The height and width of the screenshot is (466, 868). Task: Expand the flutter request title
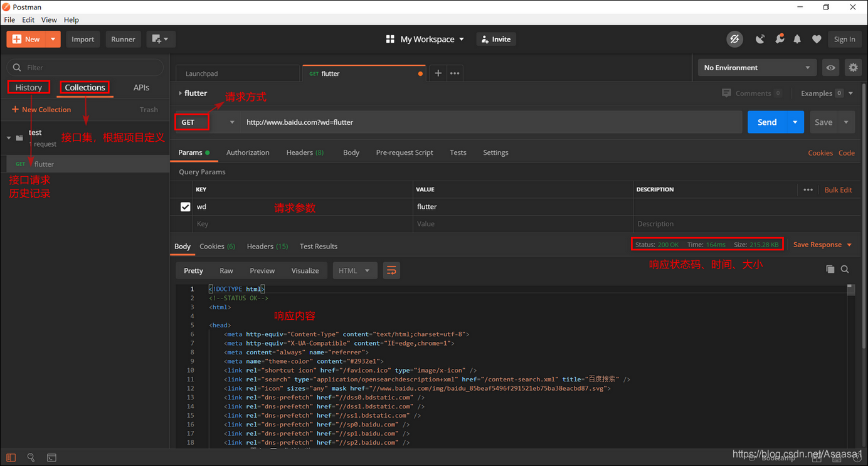(x=181, y=93)
